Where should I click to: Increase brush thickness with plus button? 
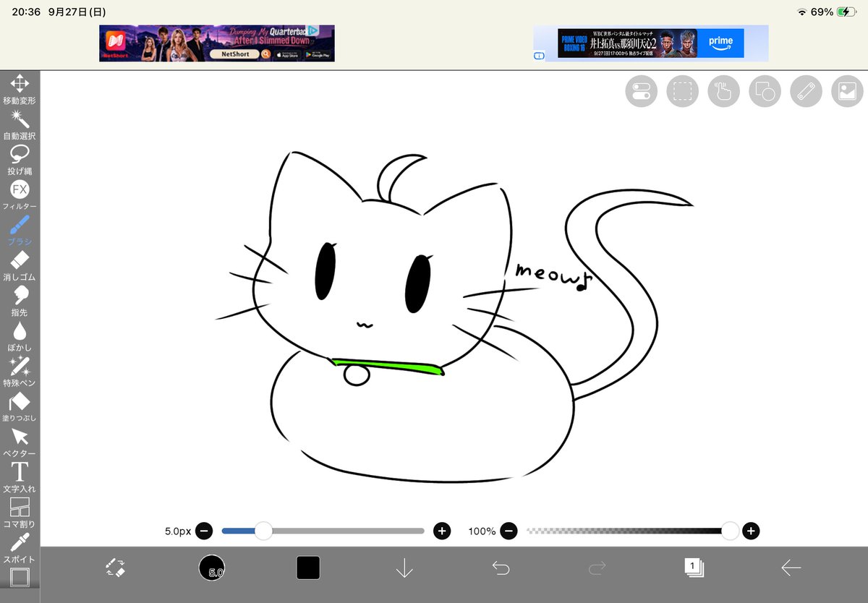442,531
